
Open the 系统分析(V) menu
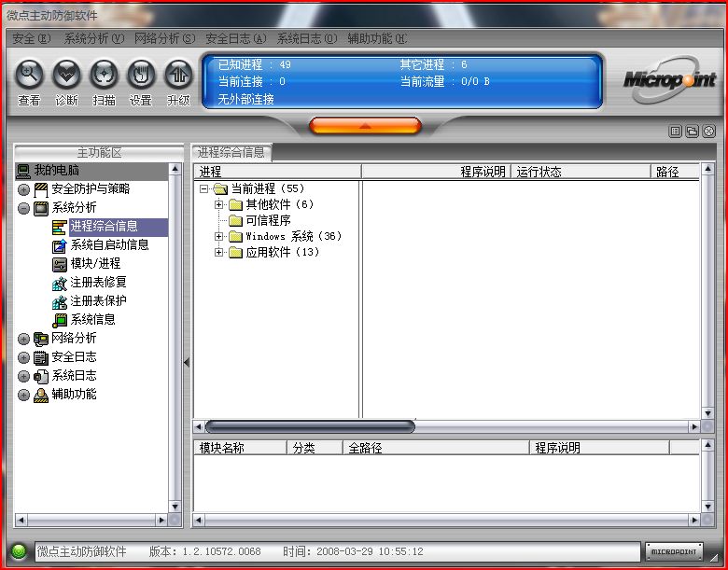pos(93,38)
